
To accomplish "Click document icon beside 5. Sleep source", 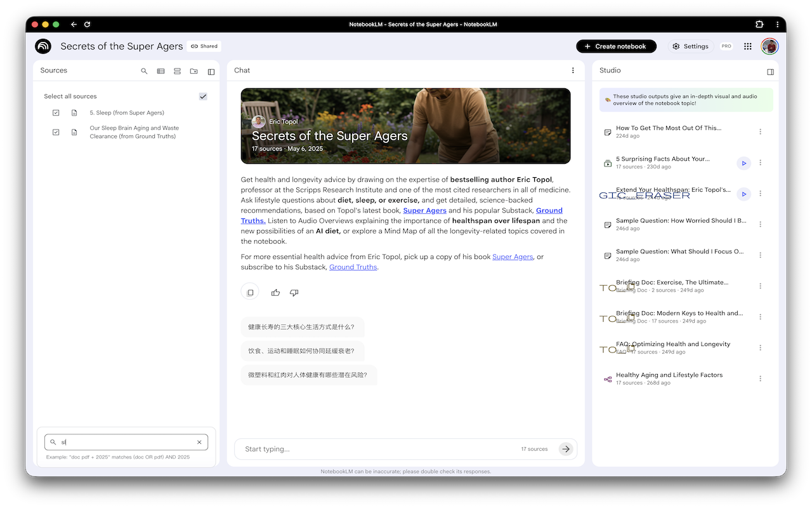I will click(74, 113).
